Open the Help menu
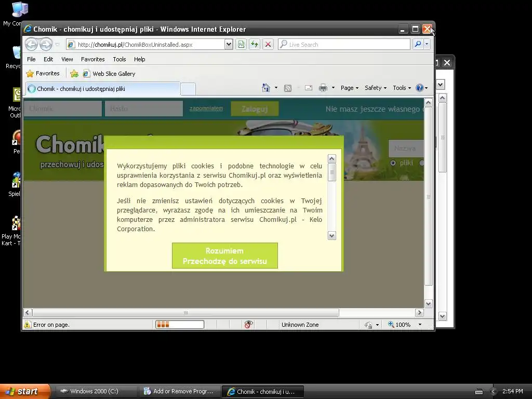Image resolution: width=532 pixels, height=399 pixels. coord(139,59)
